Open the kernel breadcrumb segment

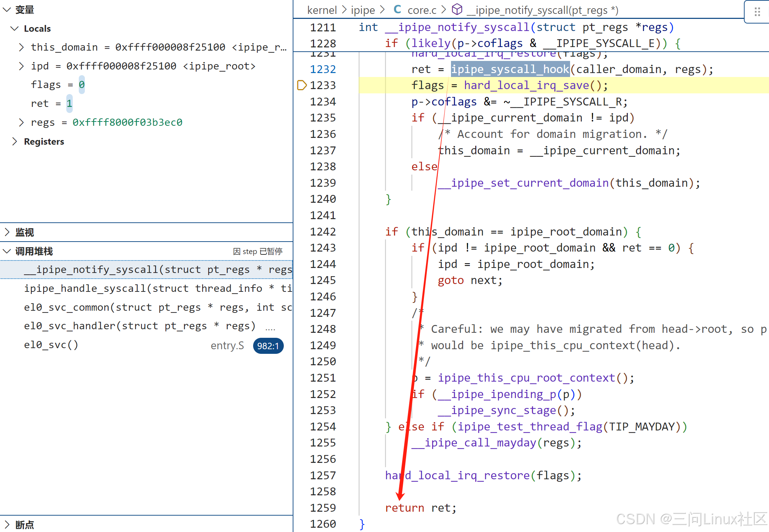pyautogui.click(x=322, y=10)
